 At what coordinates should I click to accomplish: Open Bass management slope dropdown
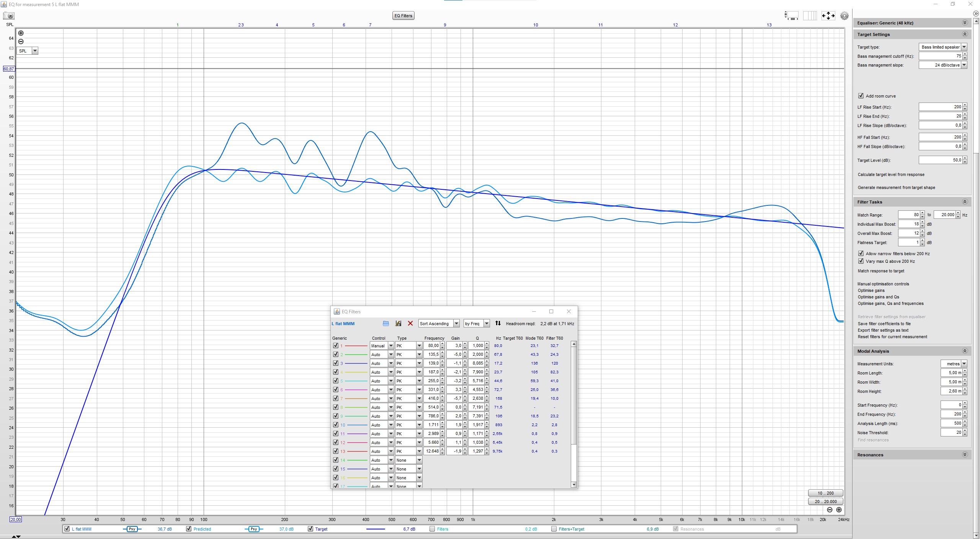(x=943, y=65)
